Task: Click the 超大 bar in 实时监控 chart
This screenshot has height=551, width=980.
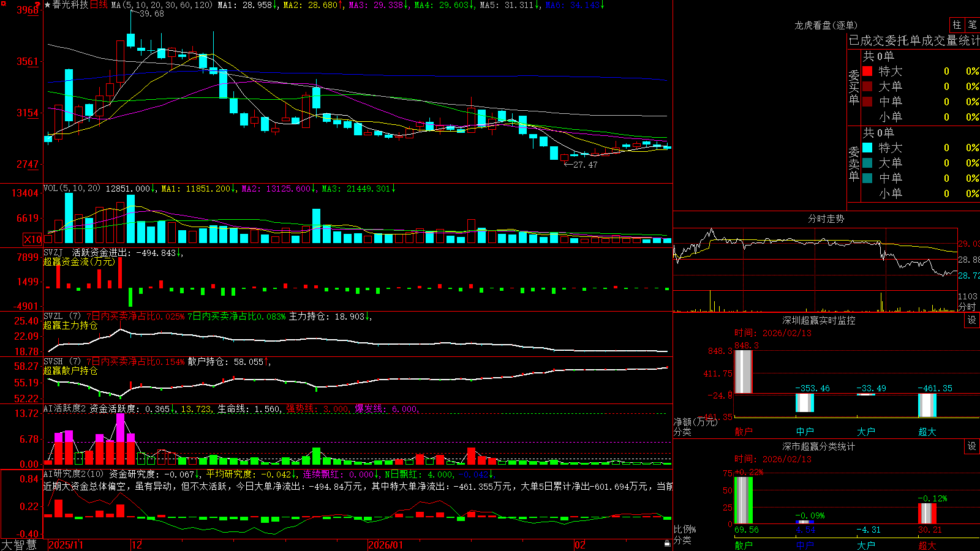Action: pos(927,406)
